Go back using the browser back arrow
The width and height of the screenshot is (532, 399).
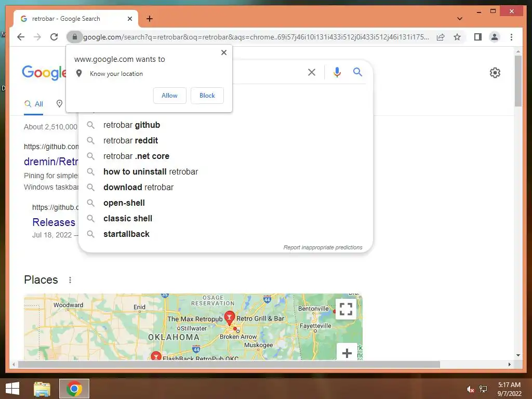click(x=21, y=37)
